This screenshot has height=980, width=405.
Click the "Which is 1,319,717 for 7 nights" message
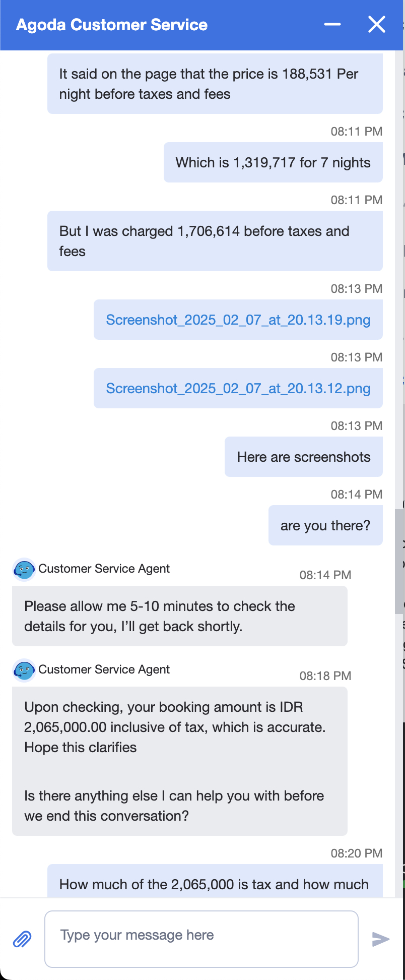273,162
